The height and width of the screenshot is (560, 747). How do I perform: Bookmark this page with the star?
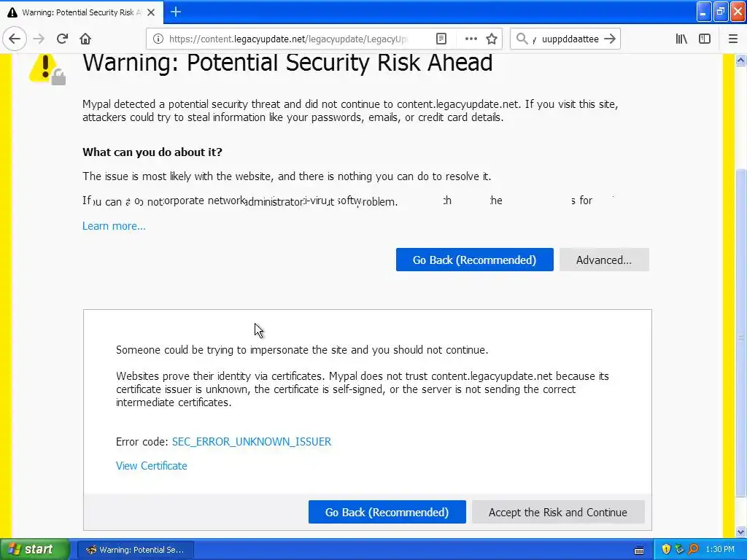[x=492, y=39]
